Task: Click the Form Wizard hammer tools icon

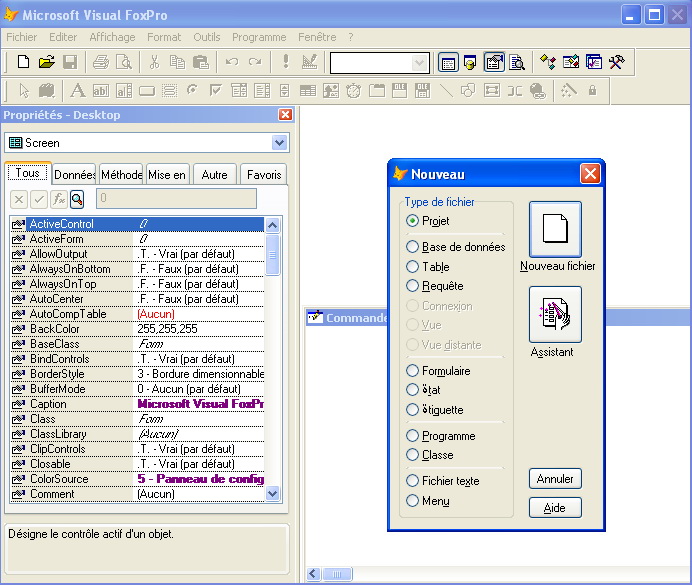Action: tap(617, 62)
